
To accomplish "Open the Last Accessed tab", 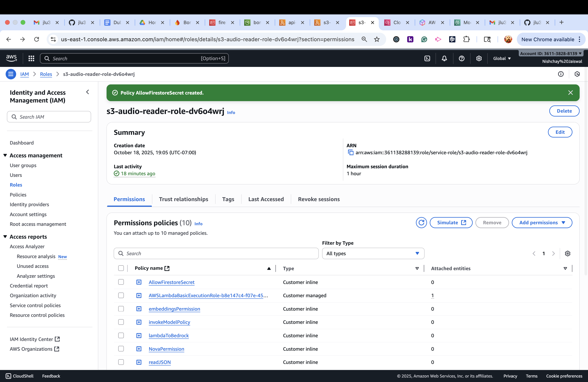I will (266, 199).
